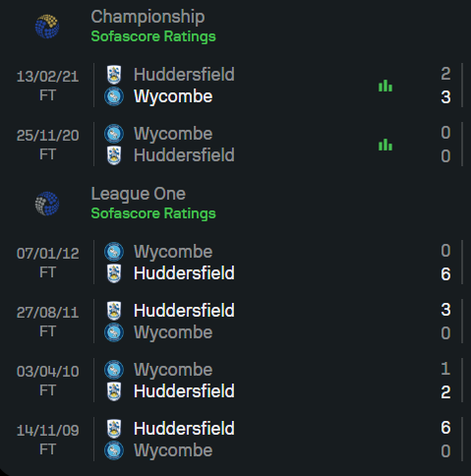Click score 6 in the 14/11/09 match
This screenshot has width=471, height=476.
(x=445, y=428)
